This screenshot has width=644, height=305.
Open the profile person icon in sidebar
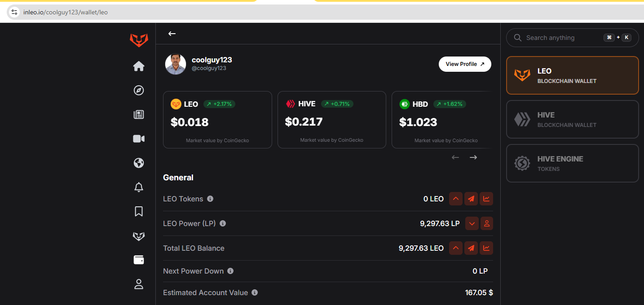(x=139, y=284)
